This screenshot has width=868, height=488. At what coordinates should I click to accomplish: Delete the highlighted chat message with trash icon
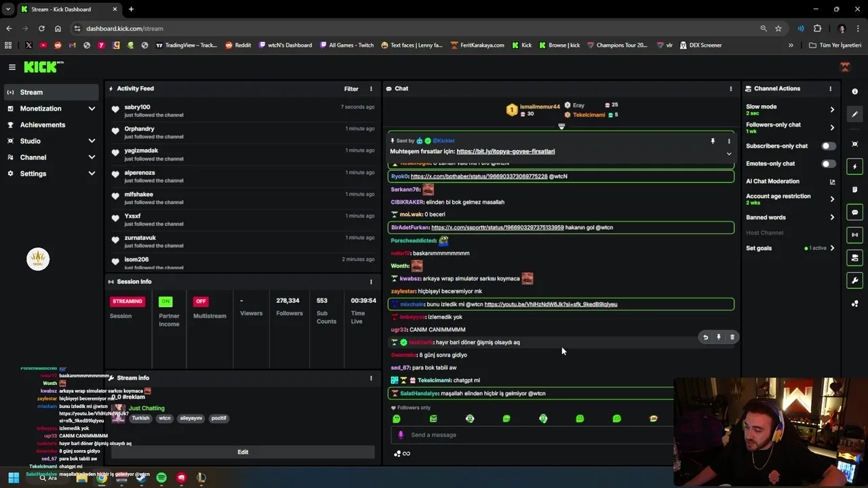(x=732, y=337)
